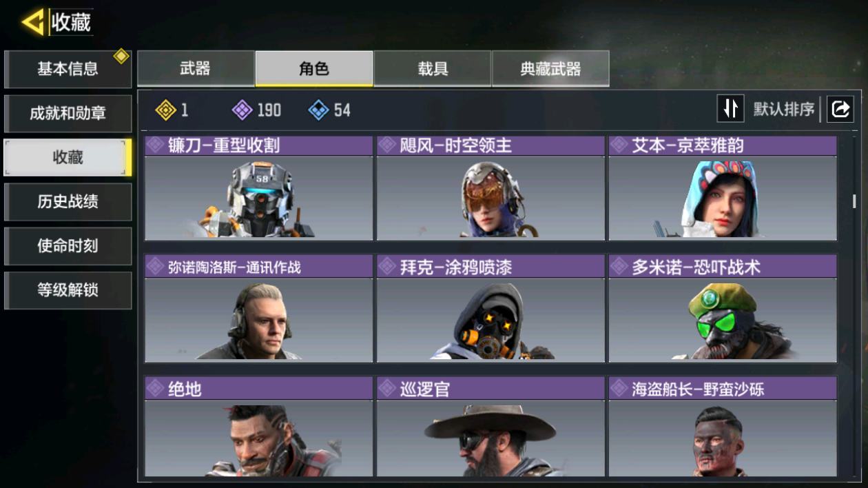Switch to the 武器 tab

click(196, 68)
